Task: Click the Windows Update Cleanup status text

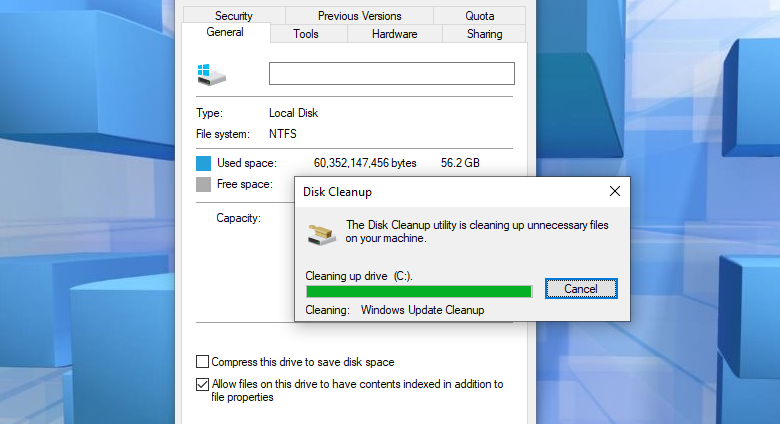Action: [x=422, y=310]
